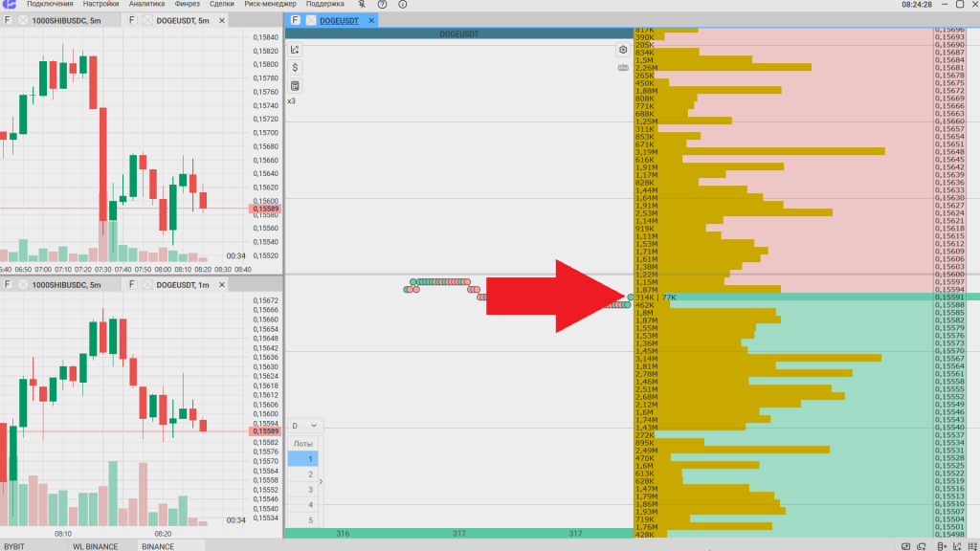Open the Аналитика menu

click(x=146, y=4)
